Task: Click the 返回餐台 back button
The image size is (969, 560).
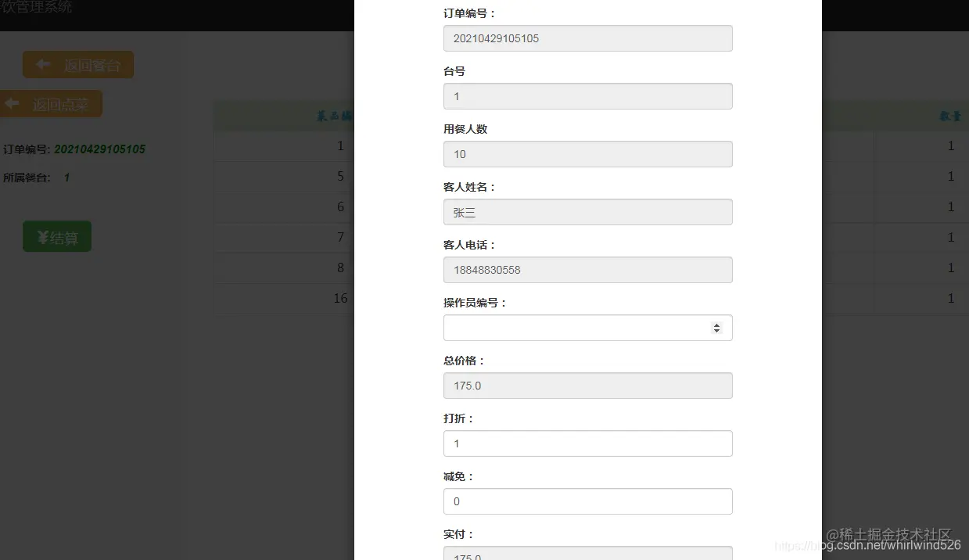Action: [78, 65]
